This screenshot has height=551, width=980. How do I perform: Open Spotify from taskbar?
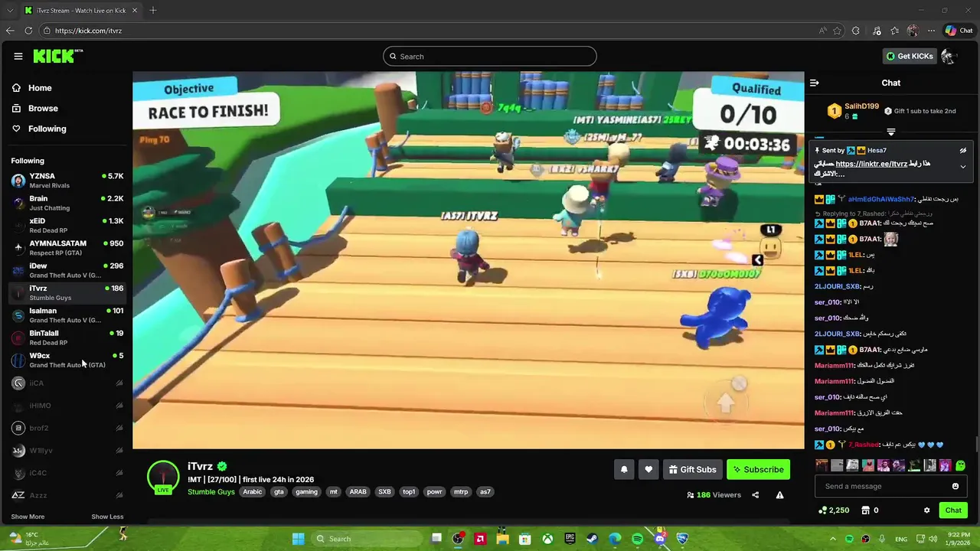coord(637,539)
